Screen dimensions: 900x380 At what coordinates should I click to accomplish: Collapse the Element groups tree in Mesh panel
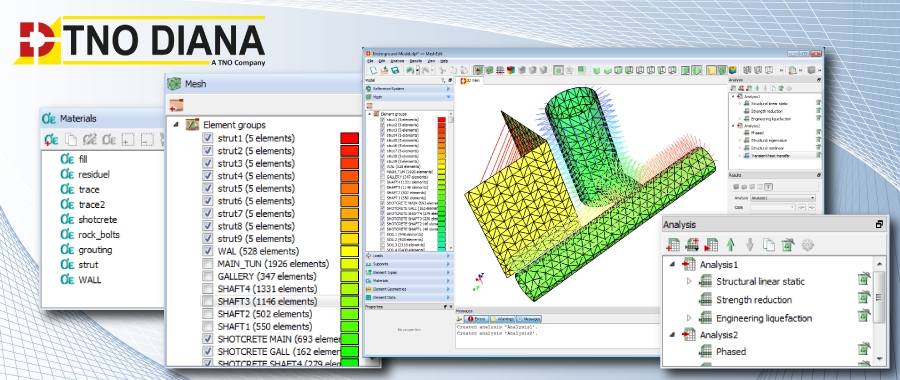click(x=175, y=124)
